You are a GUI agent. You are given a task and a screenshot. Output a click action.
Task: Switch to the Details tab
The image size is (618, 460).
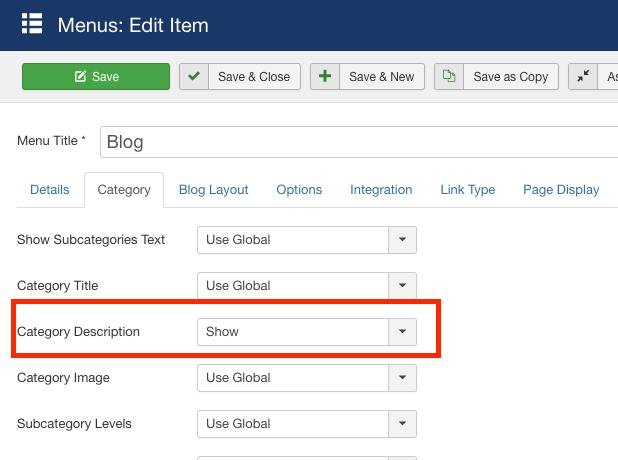coord(50,190)
